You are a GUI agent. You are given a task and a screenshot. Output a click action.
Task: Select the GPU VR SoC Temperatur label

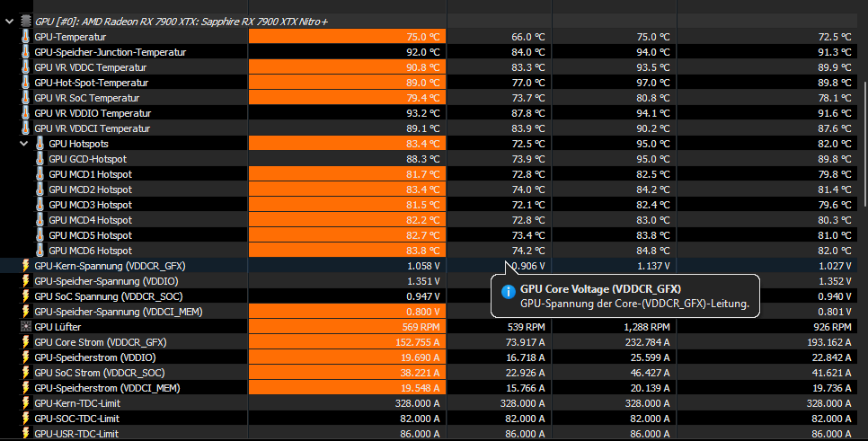point(87,98)
